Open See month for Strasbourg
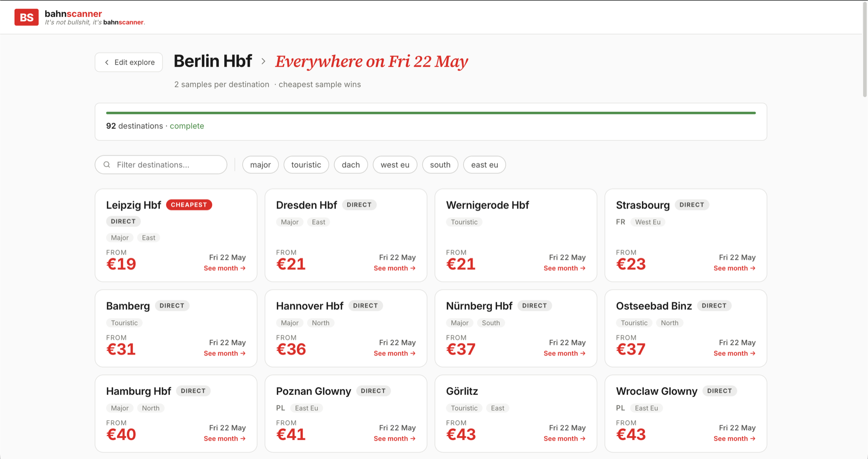Viewport: 868px width, 459px height. tap(734, 268)
